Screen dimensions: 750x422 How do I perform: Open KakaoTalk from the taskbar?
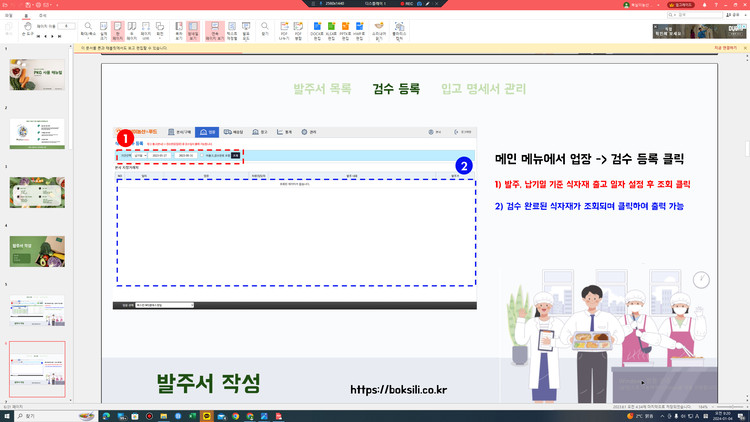pyautogui.click(x=207, y=416)
